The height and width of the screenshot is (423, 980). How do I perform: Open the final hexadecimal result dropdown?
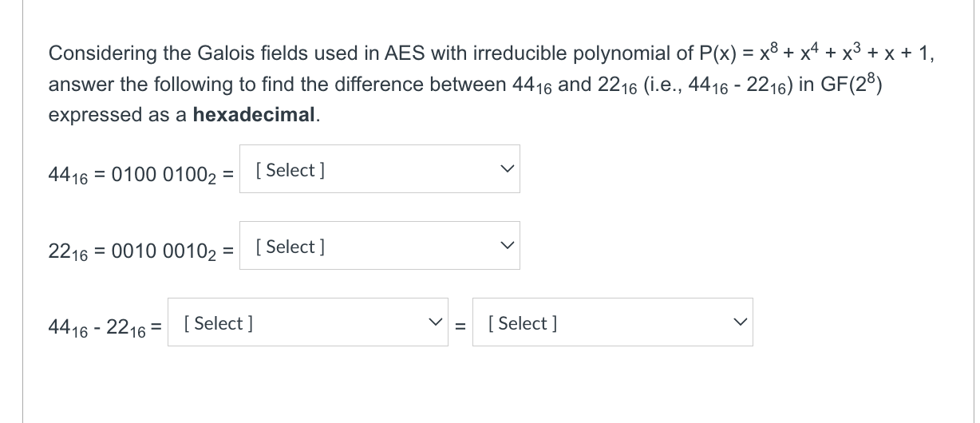pos(612,322)
